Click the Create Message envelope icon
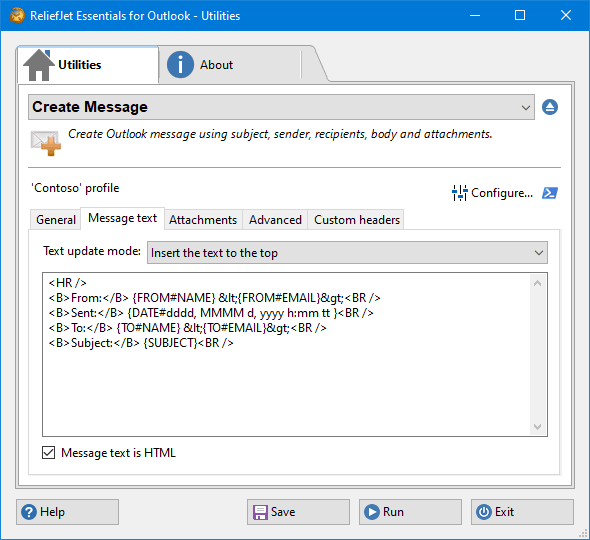This screenshot has height=540, width=590. click(x=46, y=143)
